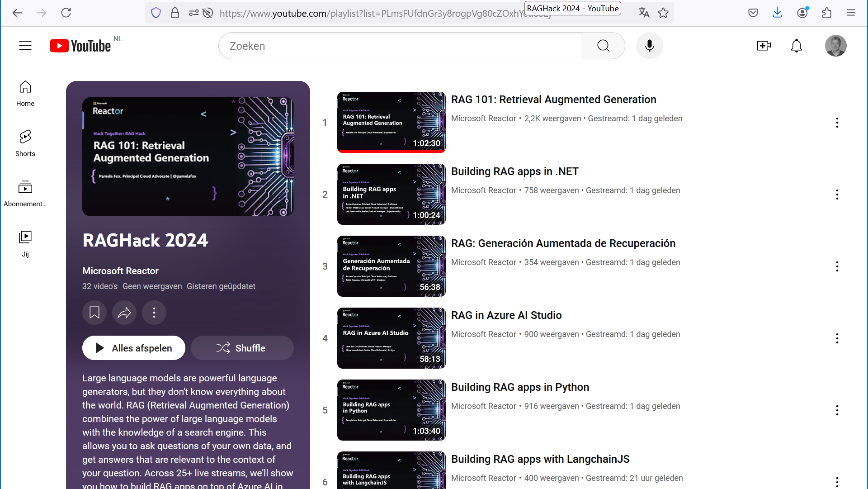Open the browser extensions icon

pyautogui.click(x=827, y=13)
